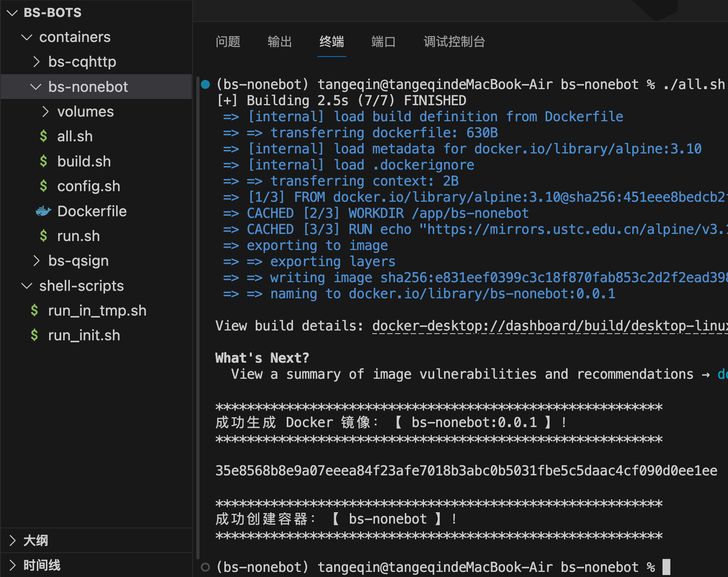
Task: Expand the 大纲 outline section
Action: pyautogui.click(x=13, y=540)
